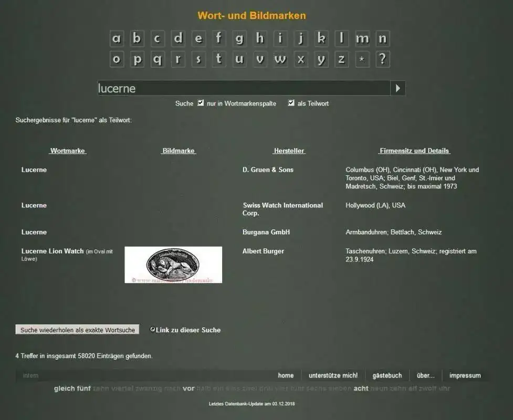The height and width of the screenshot is (420, 513).
Task: Open 'Link zu dieser Suche'
Action: click(x=188, y=330)
